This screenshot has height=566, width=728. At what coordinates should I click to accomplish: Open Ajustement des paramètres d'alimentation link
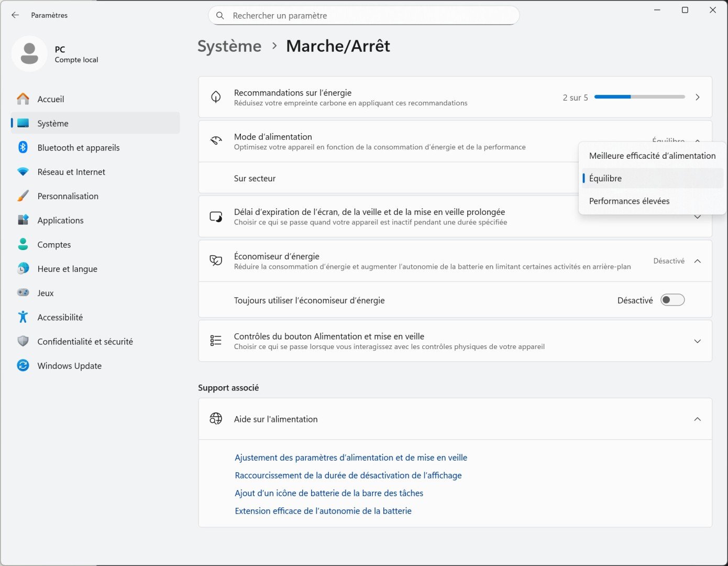tap(351, 458)
